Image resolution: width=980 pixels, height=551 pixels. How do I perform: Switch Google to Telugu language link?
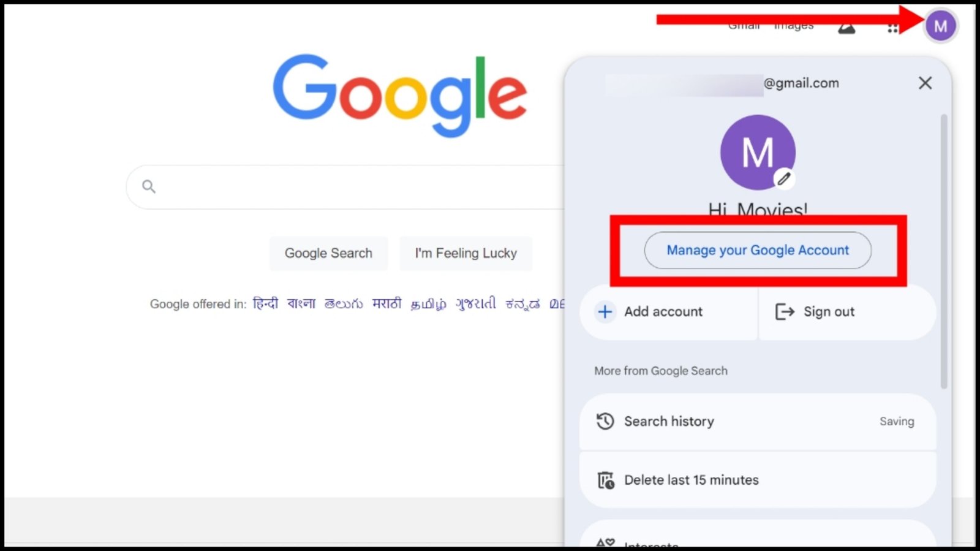tap(344, 303)
